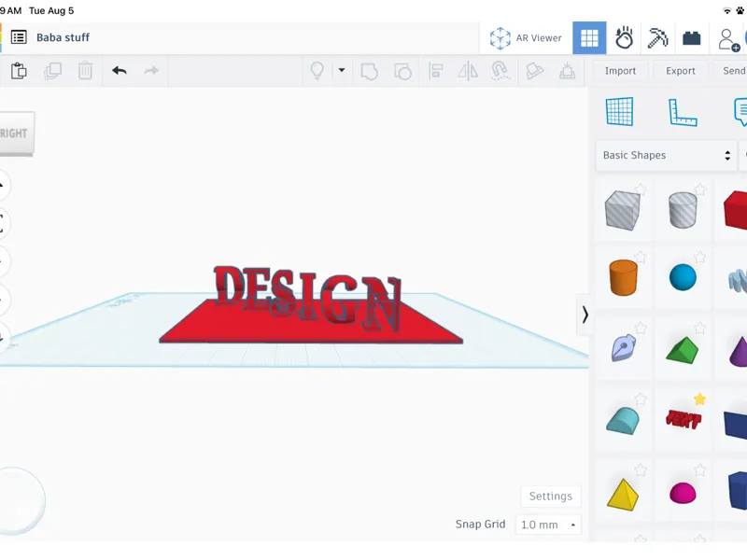Group selected shapes
This screenshot has width=747, height=560.
(x=369, y=71)
